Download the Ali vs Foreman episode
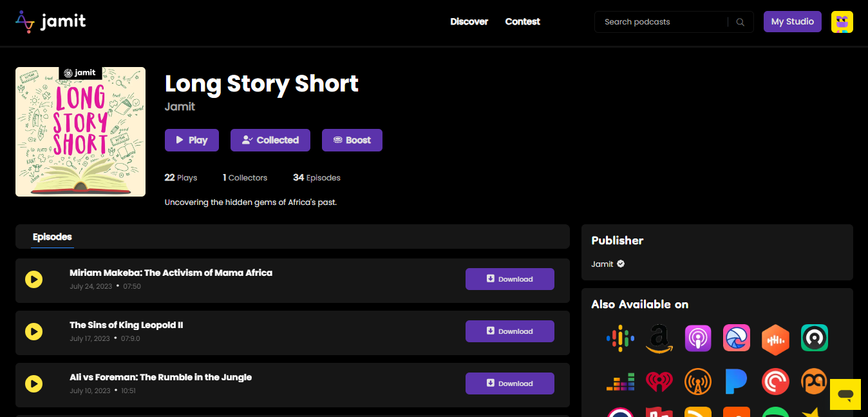Viewport: 868px width, 417px height. (509, 383)
